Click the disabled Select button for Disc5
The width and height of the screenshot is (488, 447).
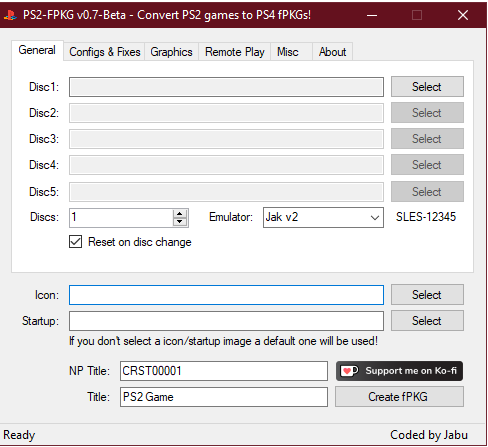click(x=427, y=192)
